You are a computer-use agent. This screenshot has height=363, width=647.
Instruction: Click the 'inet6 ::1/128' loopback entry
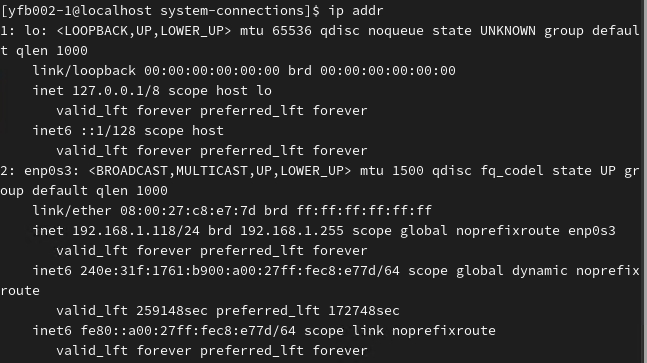point(84,131)
